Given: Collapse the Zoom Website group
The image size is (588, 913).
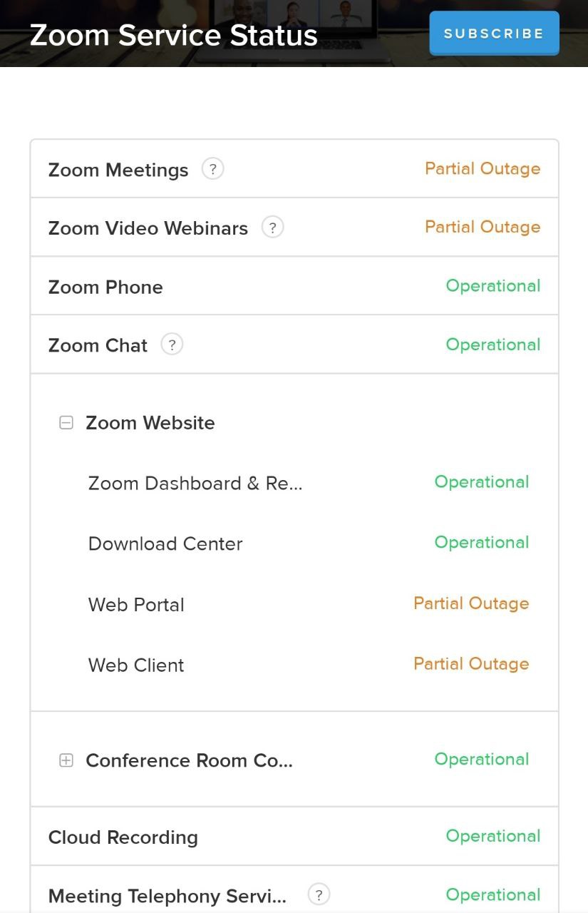Looking at the screenshot, I should click(66, 423).
